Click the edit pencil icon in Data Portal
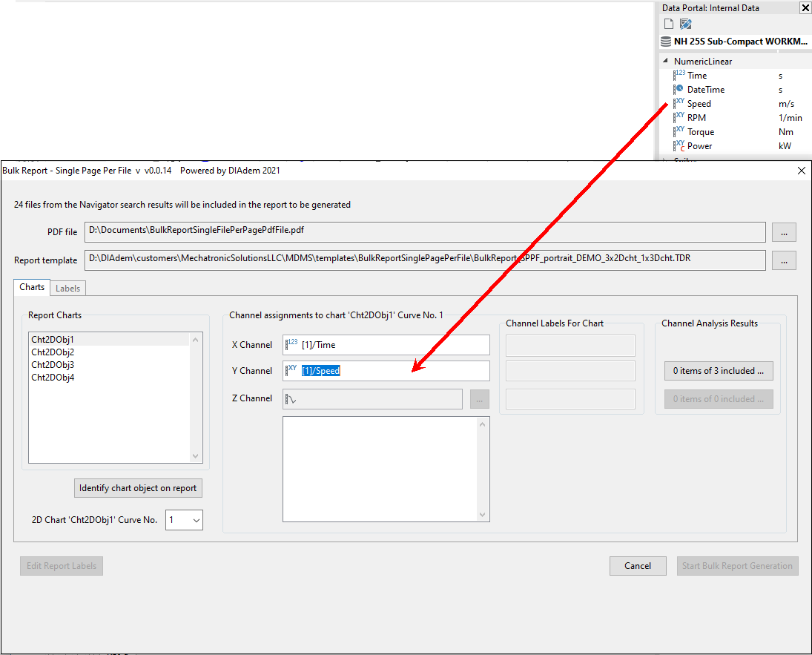Viewport: 812px width, 655px height. [x=685, y=24]
